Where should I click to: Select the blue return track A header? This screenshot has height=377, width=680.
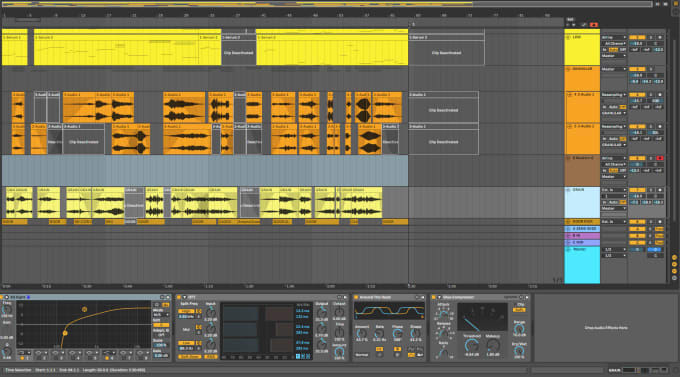(x=582, y=229)
